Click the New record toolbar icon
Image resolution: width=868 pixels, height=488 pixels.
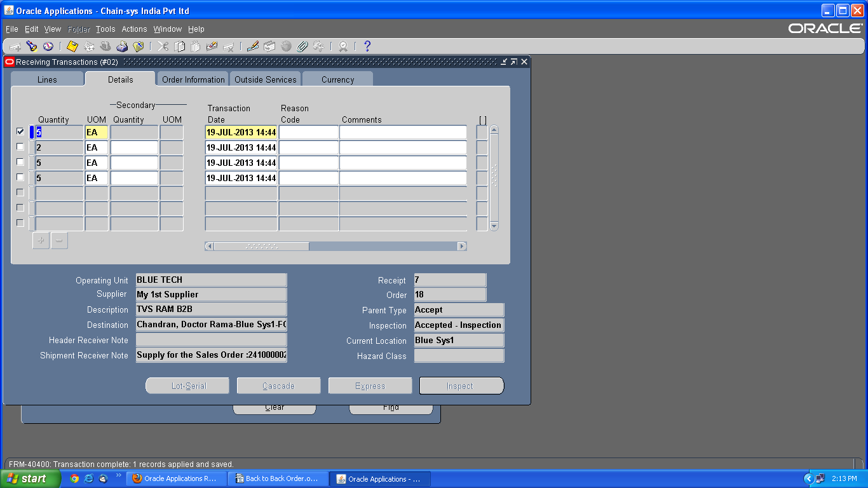[15, 46]
